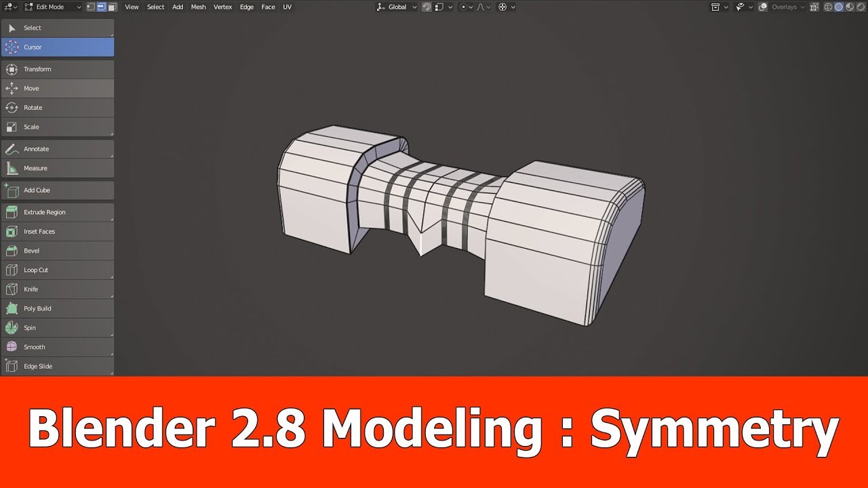868x488 pixels.
Task: Activate the Rotate tool
Action: (x=58, y=108)
